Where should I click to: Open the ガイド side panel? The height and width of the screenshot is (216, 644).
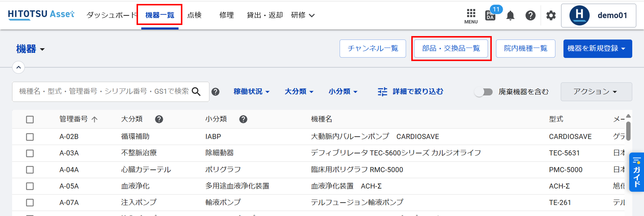pos(637,172)
